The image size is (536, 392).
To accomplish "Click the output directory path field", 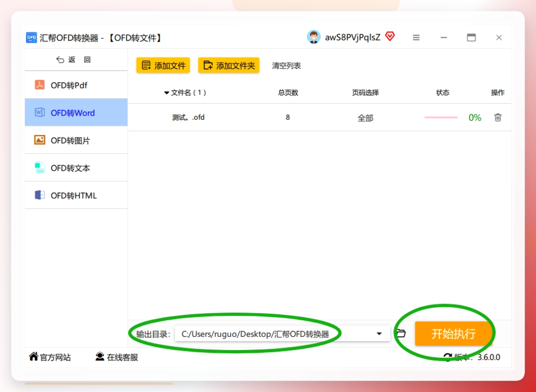I will point(283,334).
